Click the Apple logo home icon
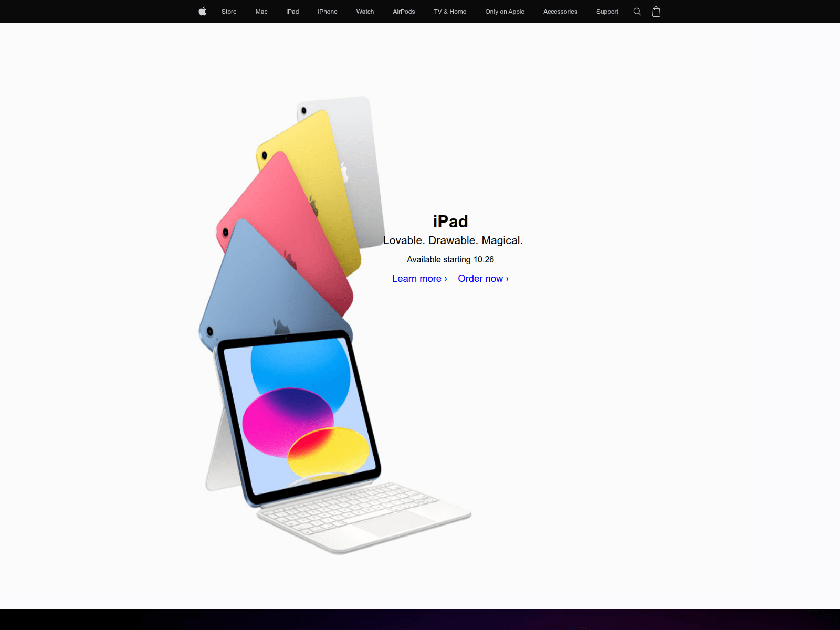This screenshot has height=630, width=840. (x=203, y=12)
